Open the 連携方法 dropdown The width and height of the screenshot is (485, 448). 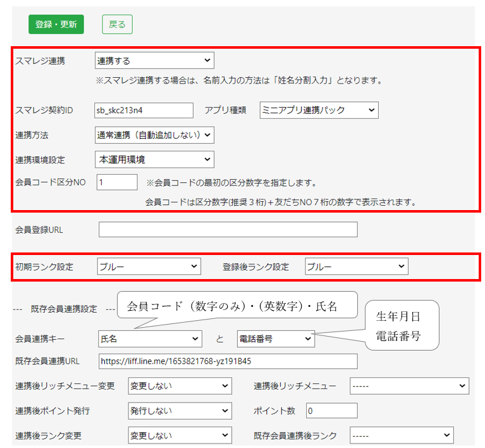(154, 135)
